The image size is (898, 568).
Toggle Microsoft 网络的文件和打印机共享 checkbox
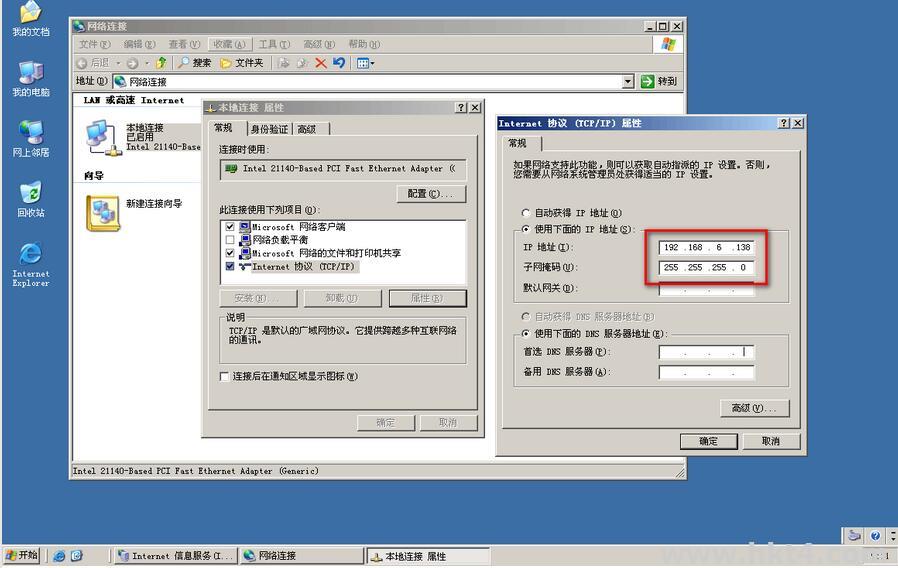(x=230, y=253)
